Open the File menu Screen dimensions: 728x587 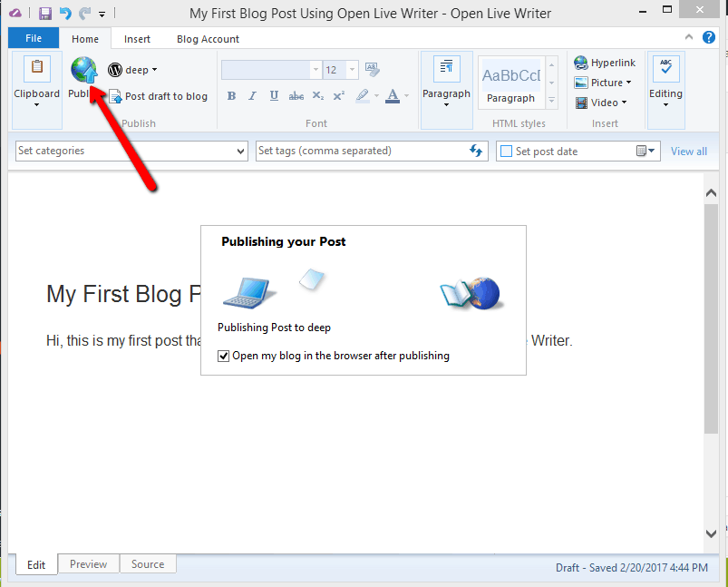click(34, 38)
